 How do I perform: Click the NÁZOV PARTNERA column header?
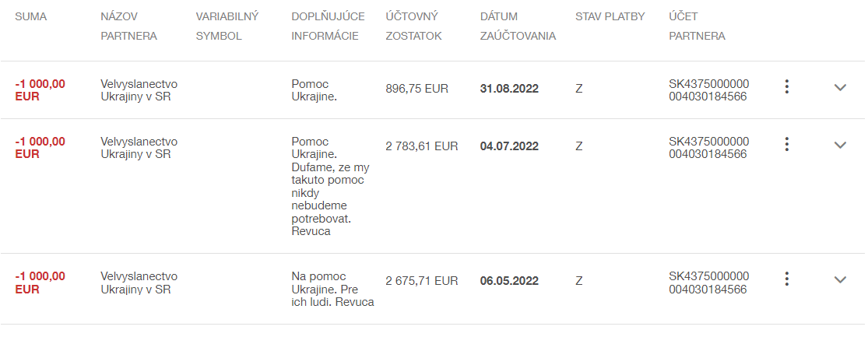coord(128,26)
